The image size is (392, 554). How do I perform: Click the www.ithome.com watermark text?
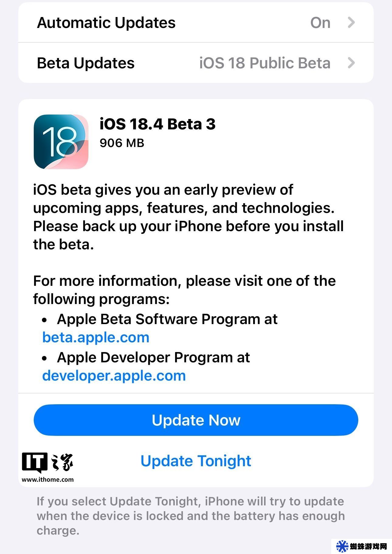[48, 480]
